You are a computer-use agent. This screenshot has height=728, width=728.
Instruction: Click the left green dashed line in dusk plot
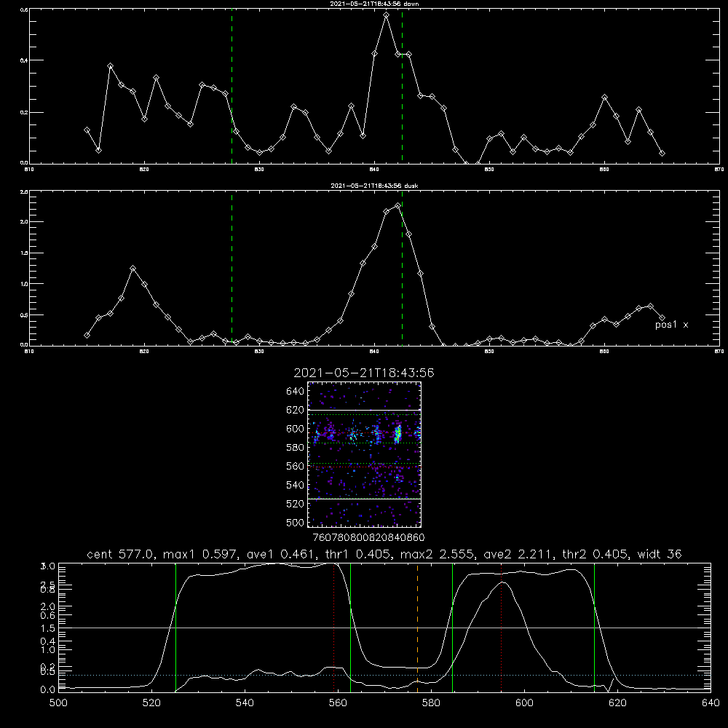pos(232,269)
